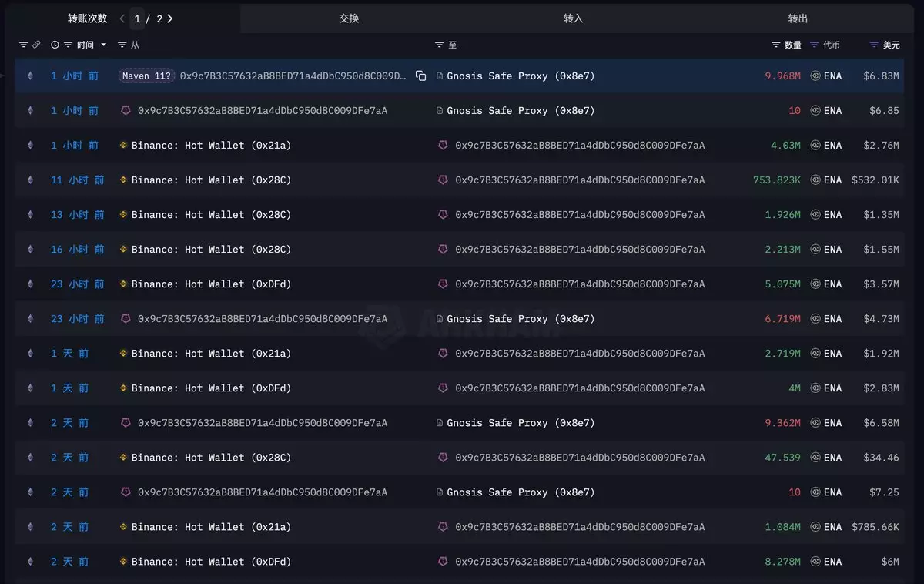Copy the address in the Maven 11? row
The height and width of the screenshot is (584, 924).
(420, 76)
